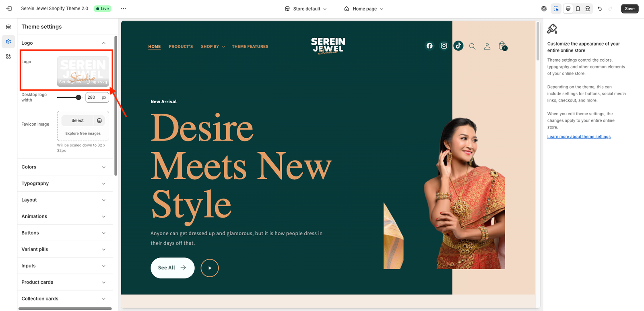
Task: Switch to mobile preview icon
Action: [578, 8]
